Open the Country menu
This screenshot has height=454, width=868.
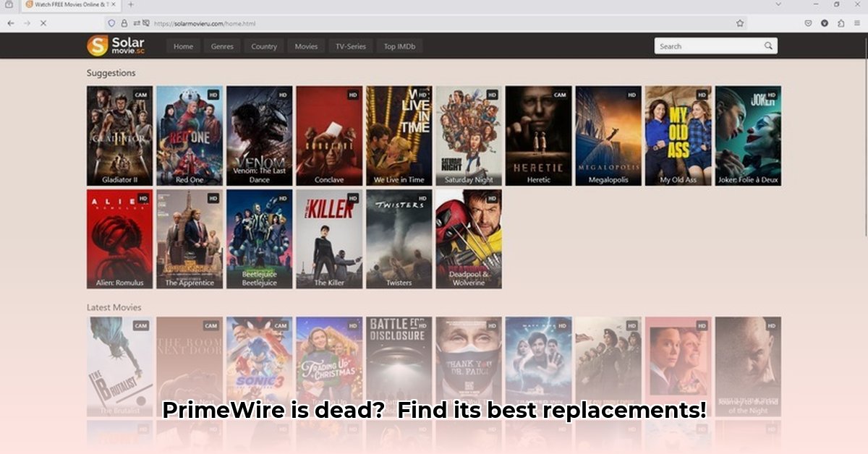[264, 46]
